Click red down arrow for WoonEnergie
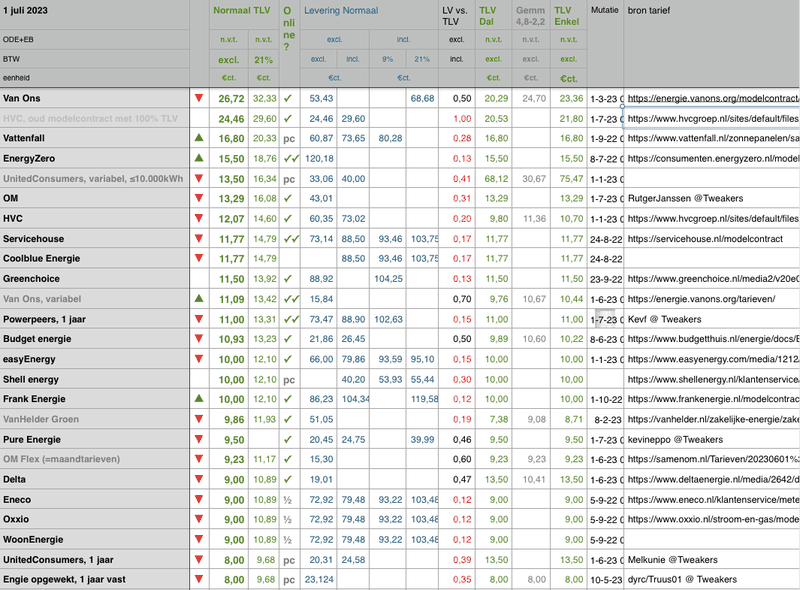The image size is (800, 590). pos(199,539)
